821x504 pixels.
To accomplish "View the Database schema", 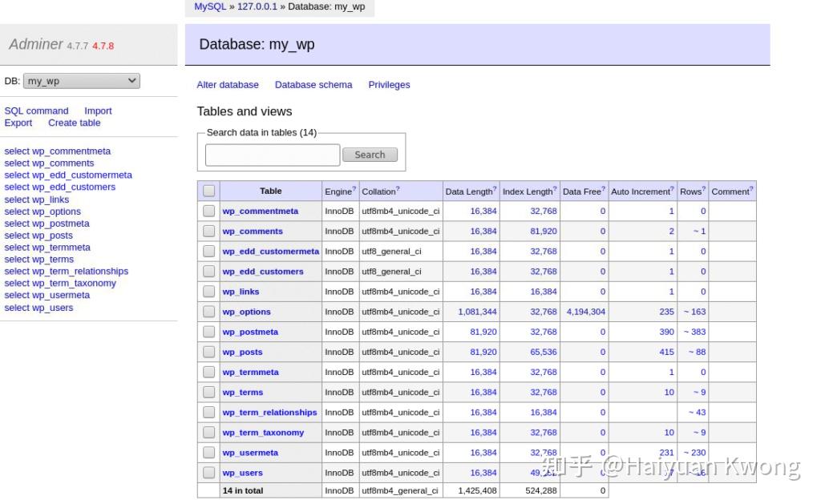I will pos(313,84).
